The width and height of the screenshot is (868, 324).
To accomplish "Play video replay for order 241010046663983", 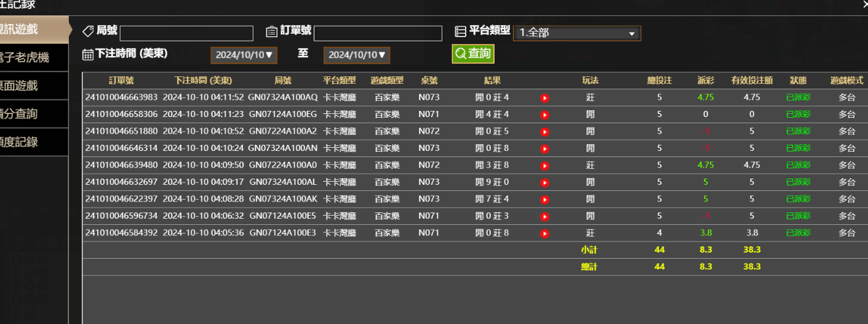I will point(544,98).
